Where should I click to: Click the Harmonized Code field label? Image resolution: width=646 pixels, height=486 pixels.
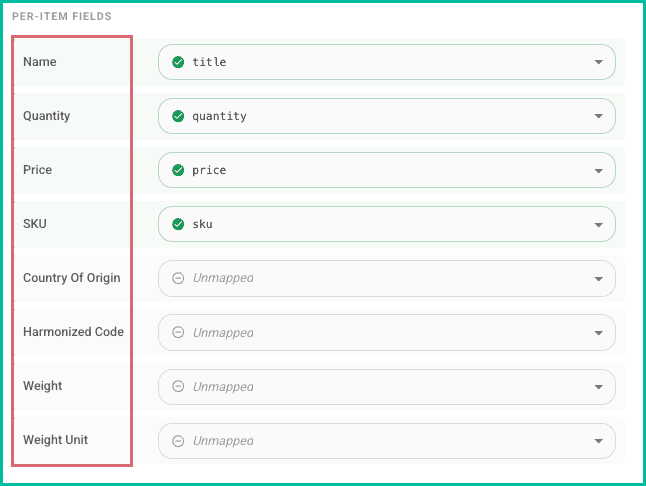(73, 332)
